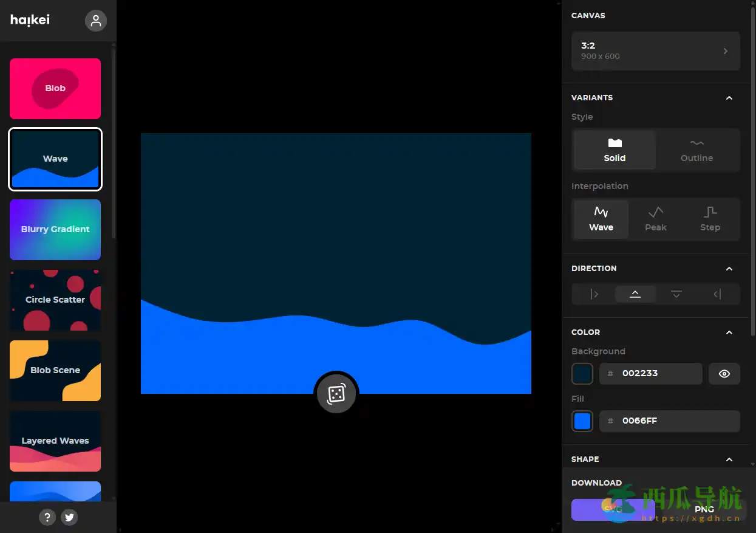The image size is (756, 533).
Task: Open the blue Fill color swatch
Action: (x=582, y=421)
